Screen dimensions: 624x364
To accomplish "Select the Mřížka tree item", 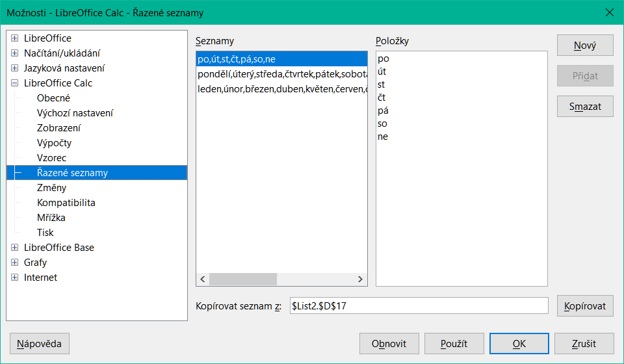I will coord(51,218).
